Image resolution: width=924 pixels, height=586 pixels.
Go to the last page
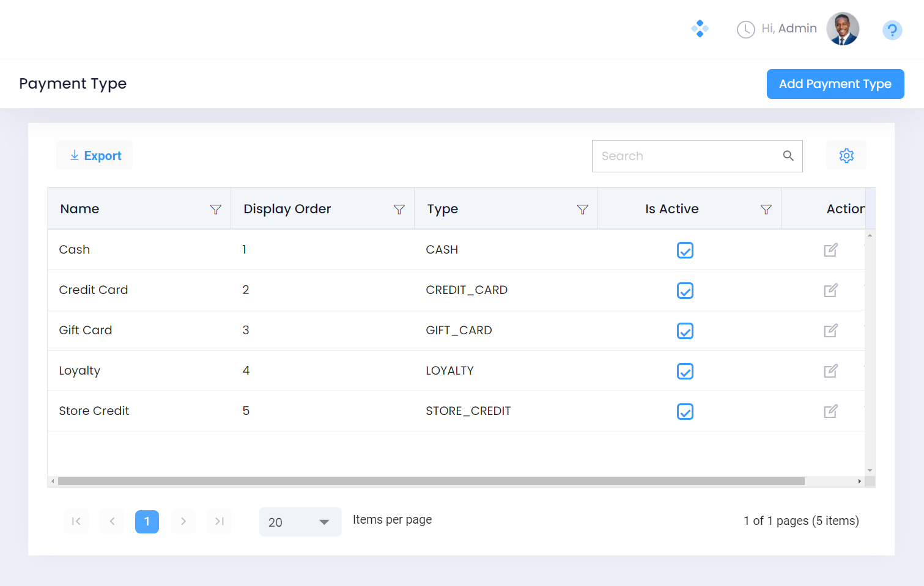(x=219, y=521)
